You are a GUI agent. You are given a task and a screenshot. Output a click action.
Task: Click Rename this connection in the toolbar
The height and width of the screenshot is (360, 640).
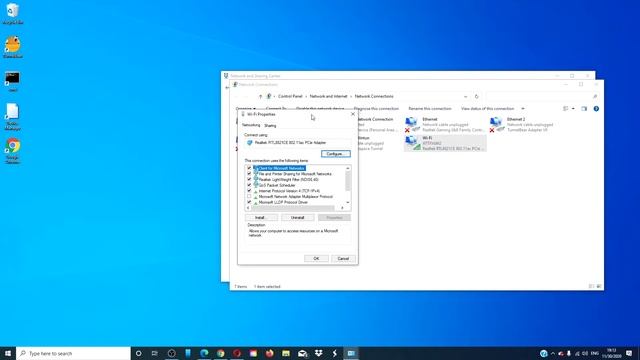(430, 109)
